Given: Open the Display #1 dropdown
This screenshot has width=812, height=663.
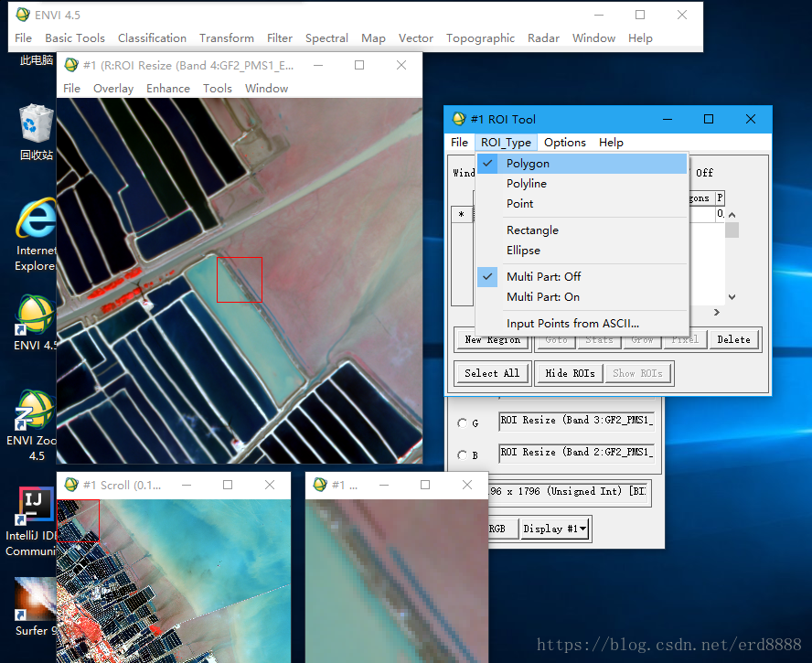Looking at the screenshot, I should pyautogui.click(x=555, y=529).
